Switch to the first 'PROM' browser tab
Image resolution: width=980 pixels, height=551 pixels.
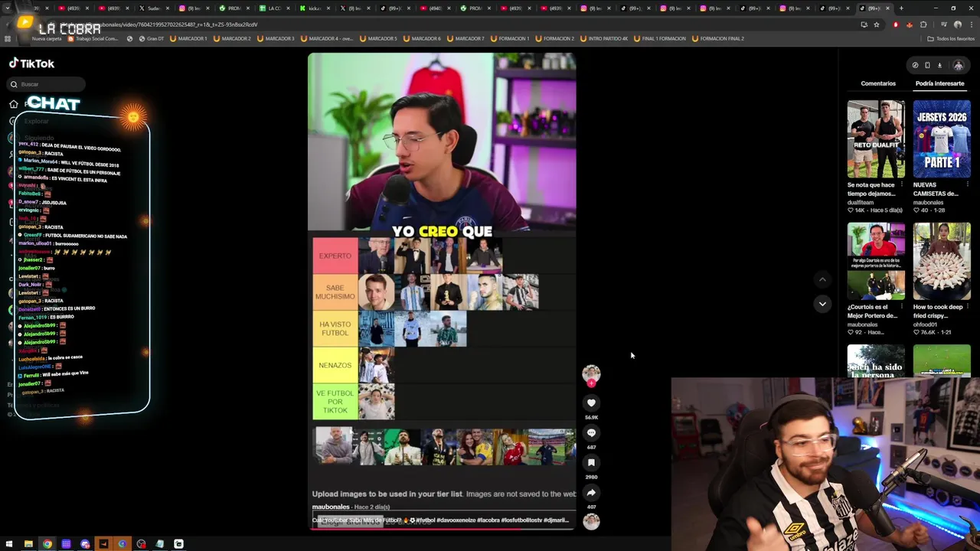(234, 8)
